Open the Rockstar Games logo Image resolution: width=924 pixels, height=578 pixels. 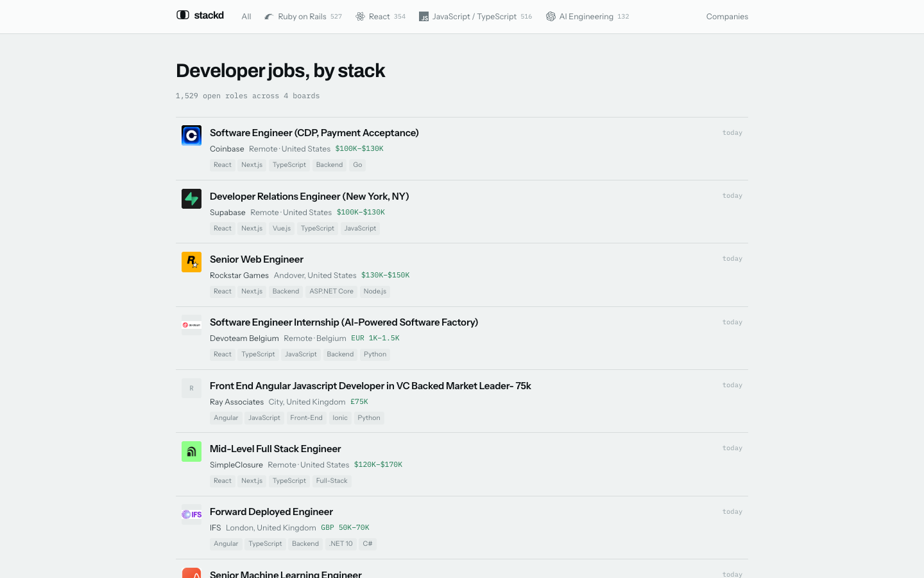(191, 262)
